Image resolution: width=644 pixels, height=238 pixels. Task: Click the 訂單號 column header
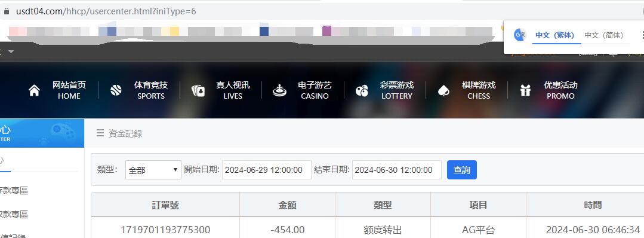point(165,205)
